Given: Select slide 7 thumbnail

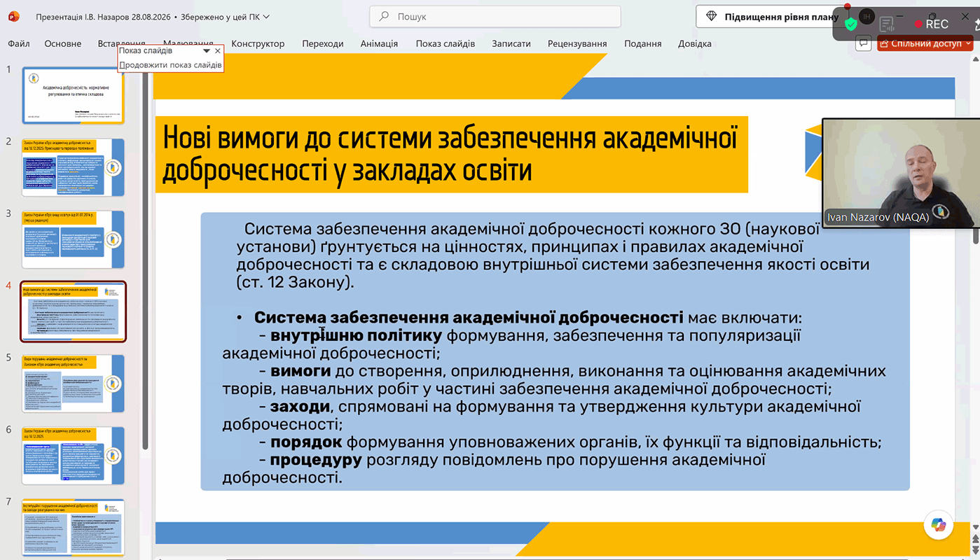Looking at the screenshot, I should tap(73, 527).
